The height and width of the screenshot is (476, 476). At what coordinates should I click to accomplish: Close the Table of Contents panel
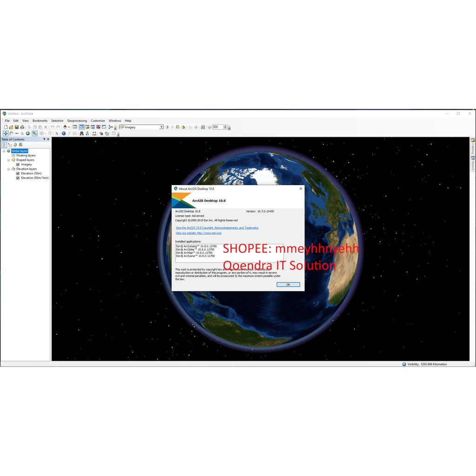[48, 139]
